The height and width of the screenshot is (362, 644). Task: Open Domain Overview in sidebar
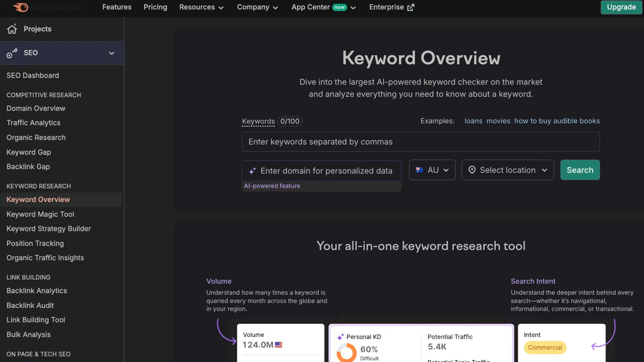36,108
